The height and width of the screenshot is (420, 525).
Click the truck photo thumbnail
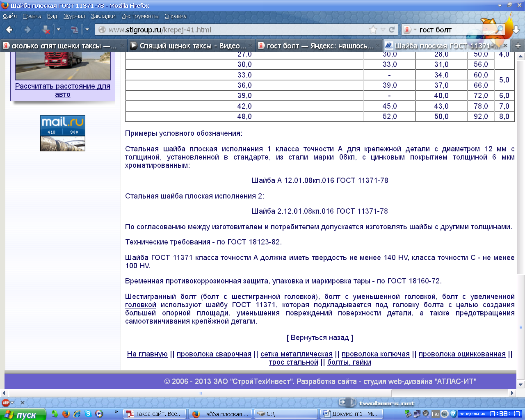point(63,66)
